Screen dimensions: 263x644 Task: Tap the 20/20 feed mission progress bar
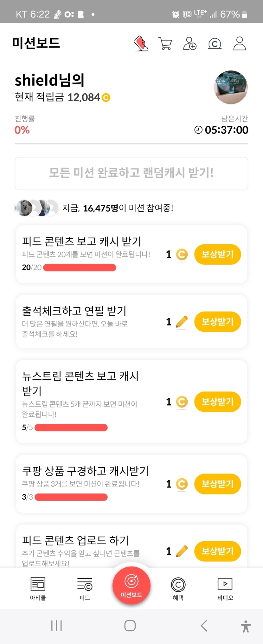(x=80, y=268)
